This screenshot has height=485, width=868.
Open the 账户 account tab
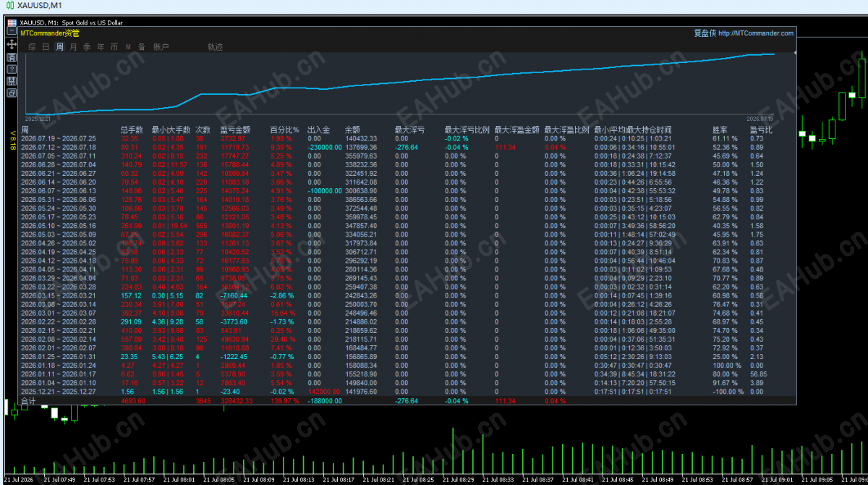[161, 47]
